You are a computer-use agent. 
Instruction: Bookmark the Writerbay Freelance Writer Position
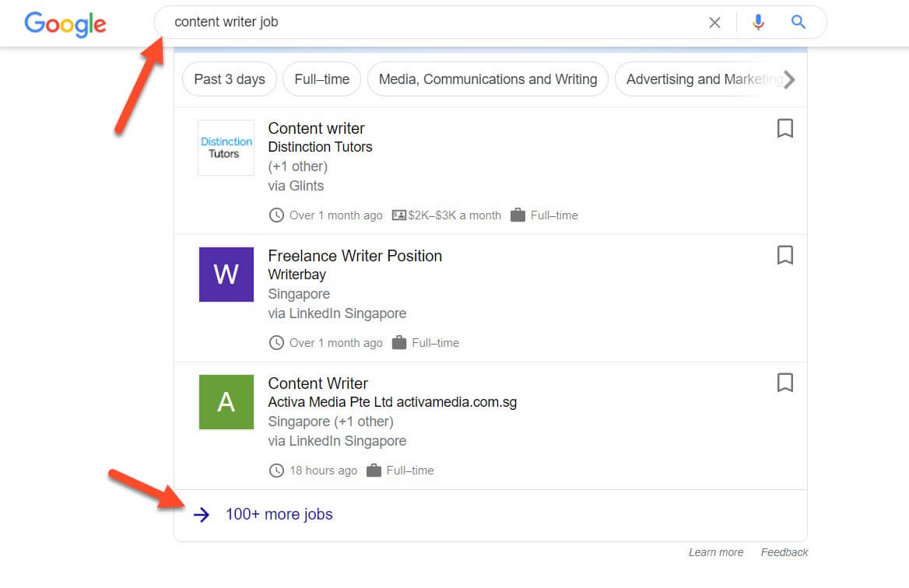(785, 255)
